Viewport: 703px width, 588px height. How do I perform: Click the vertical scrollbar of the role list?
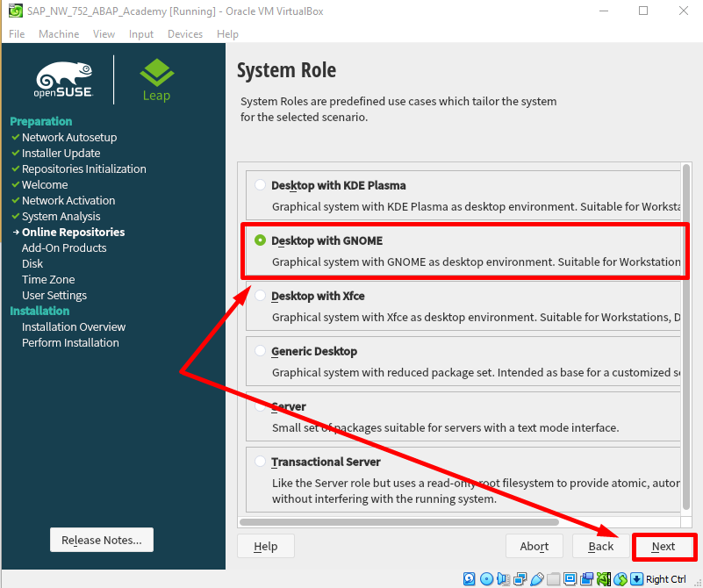[x=686, y=337]
